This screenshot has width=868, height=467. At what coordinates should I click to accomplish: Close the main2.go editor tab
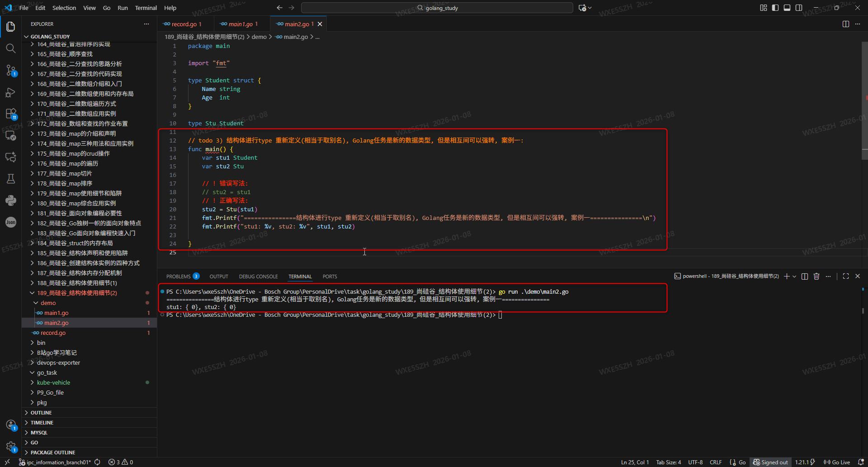pyautogui.click(x=320, y=24)
